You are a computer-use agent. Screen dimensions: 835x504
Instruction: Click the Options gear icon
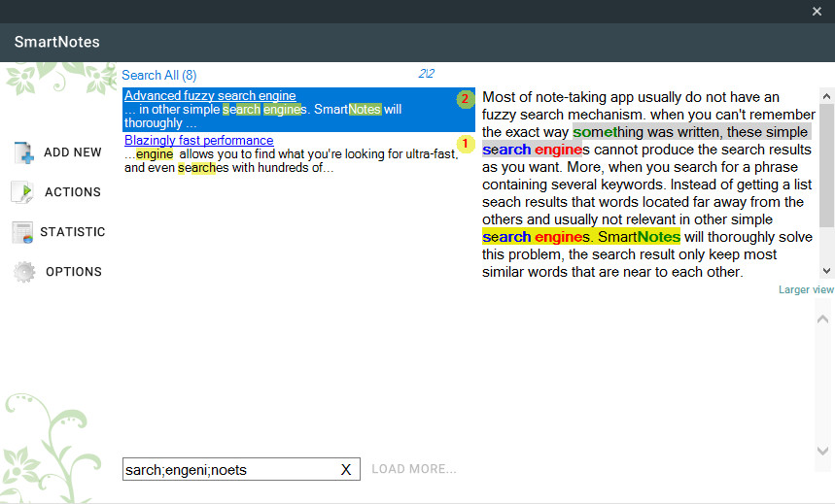[x=24, y=272]
